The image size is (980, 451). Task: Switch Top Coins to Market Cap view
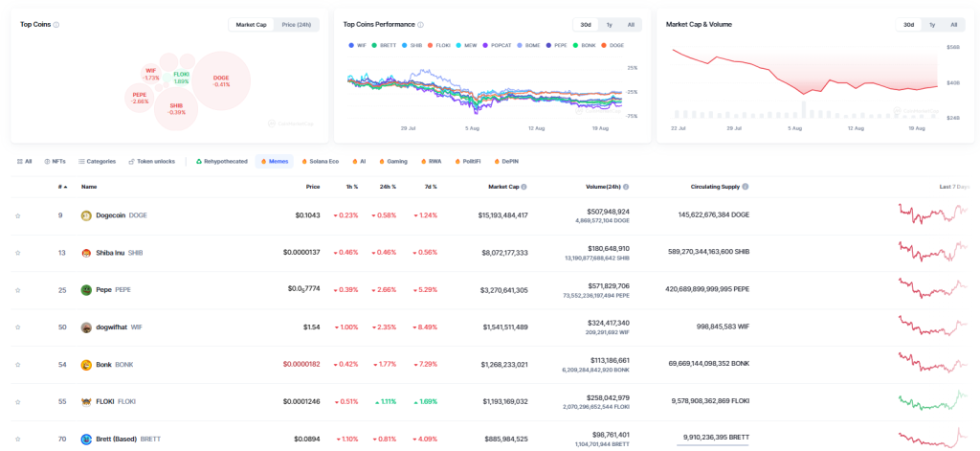(252, 25)
